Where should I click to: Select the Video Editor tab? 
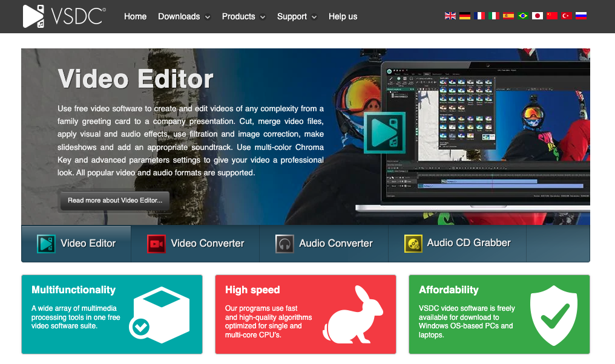[76, 243]
